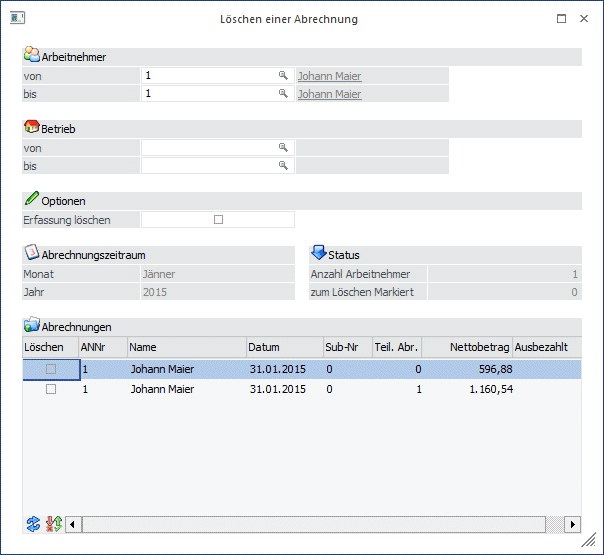Click search magnifier in Betrieb 'von' field

(283, 148)
